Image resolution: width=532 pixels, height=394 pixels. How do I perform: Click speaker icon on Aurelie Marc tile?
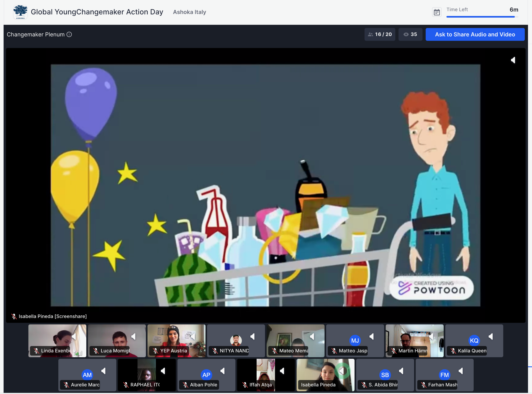pos(103,371)
